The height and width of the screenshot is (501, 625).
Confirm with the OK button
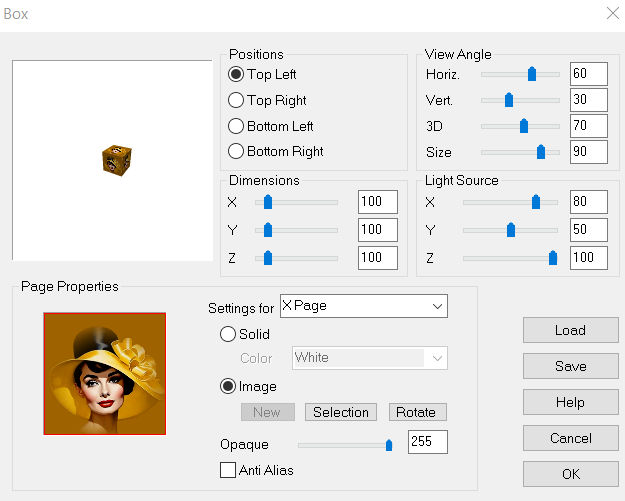[570, 474]
